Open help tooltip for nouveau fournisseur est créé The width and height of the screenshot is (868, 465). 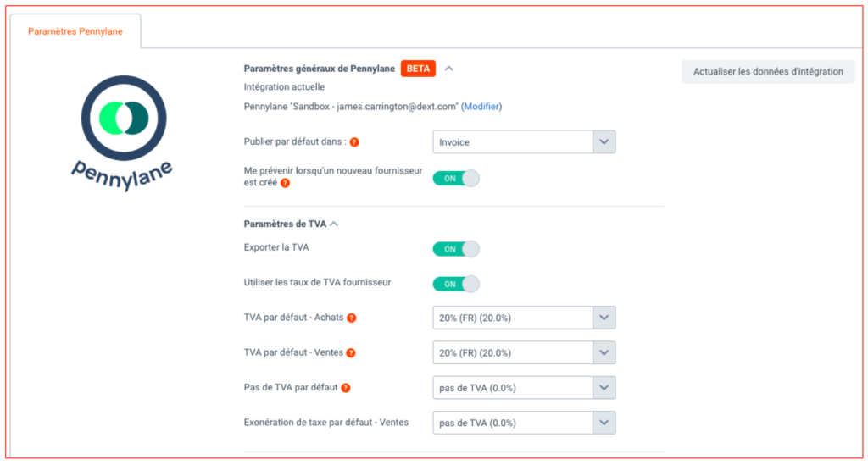click(x=285, y=183)
